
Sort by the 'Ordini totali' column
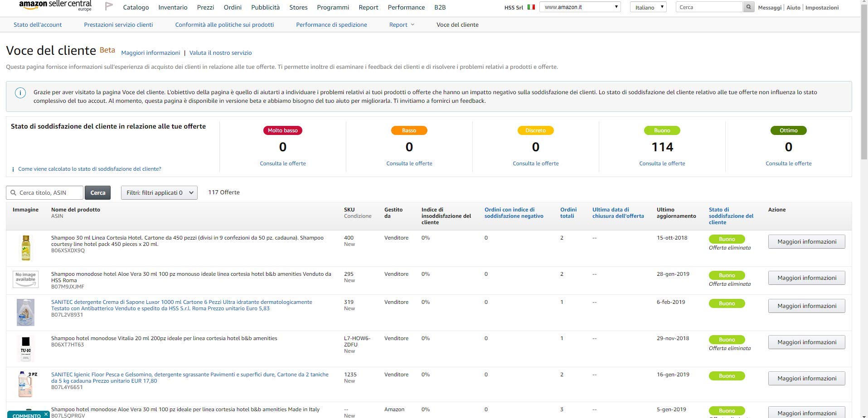coord(568,213)
